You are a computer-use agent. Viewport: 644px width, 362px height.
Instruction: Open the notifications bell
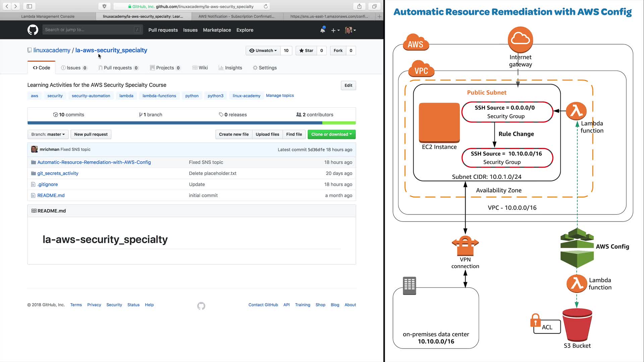(322, 30)
